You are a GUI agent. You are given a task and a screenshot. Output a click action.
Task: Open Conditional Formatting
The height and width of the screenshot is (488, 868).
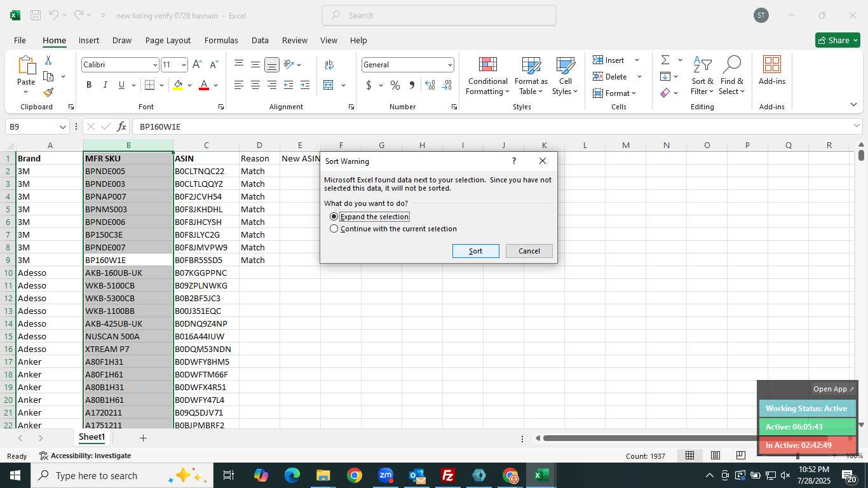tap(487, 76)
